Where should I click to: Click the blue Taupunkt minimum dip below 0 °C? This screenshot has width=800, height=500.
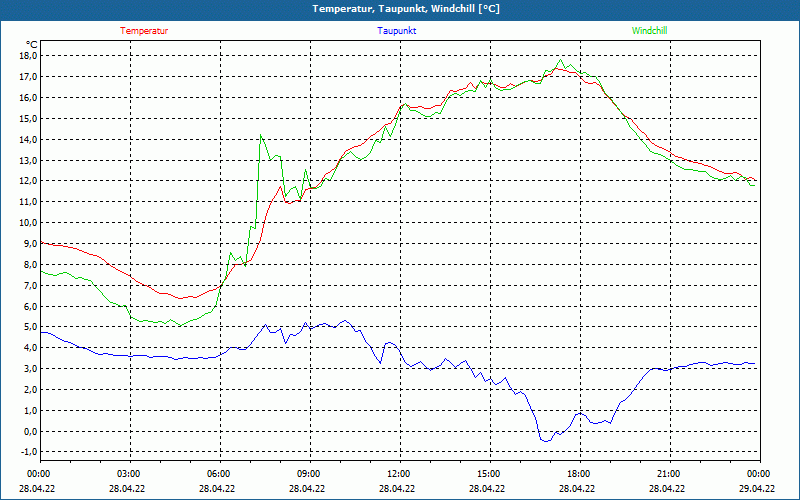[x=546, y=441]
